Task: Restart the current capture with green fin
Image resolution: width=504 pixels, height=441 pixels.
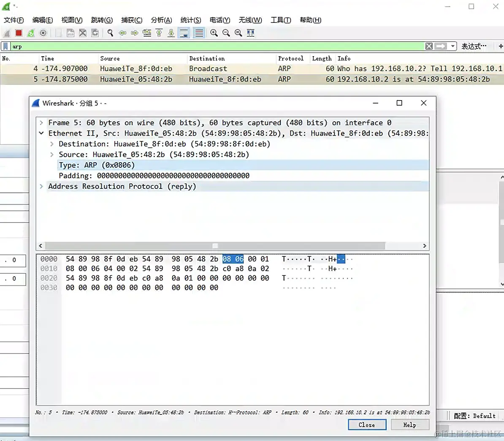Action: click(x=31, y=33)
